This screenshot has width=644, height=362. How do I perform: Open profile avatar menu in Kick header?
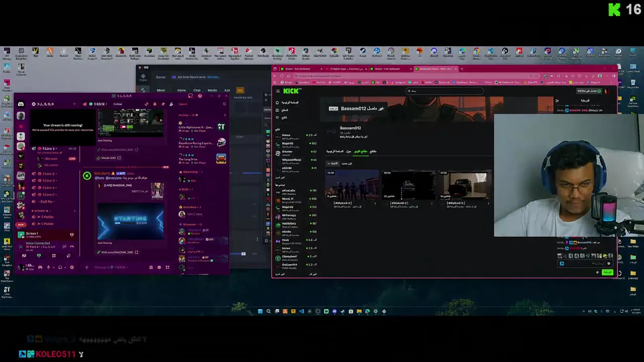[x=607, y=91]
